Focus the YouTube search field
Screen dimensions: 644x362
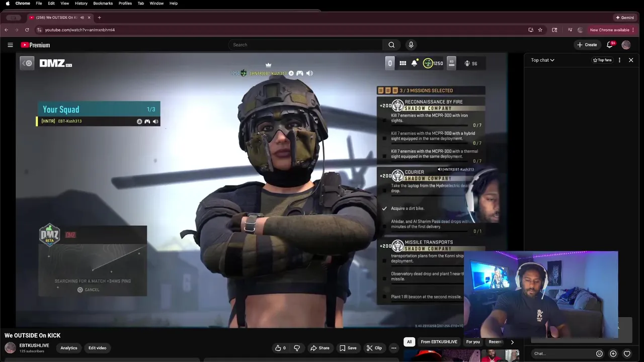pos(305,45)
